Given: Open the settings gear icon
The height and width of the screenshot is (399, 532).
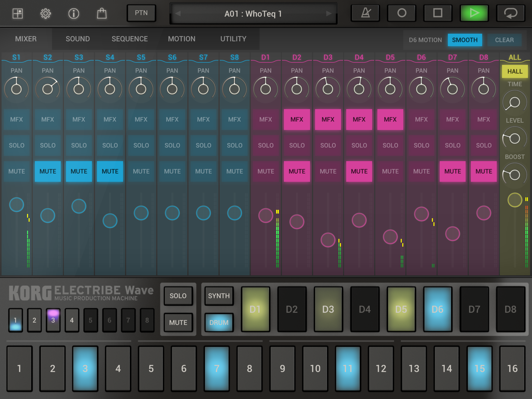Looking at the screenshot, I should (45, 13).
